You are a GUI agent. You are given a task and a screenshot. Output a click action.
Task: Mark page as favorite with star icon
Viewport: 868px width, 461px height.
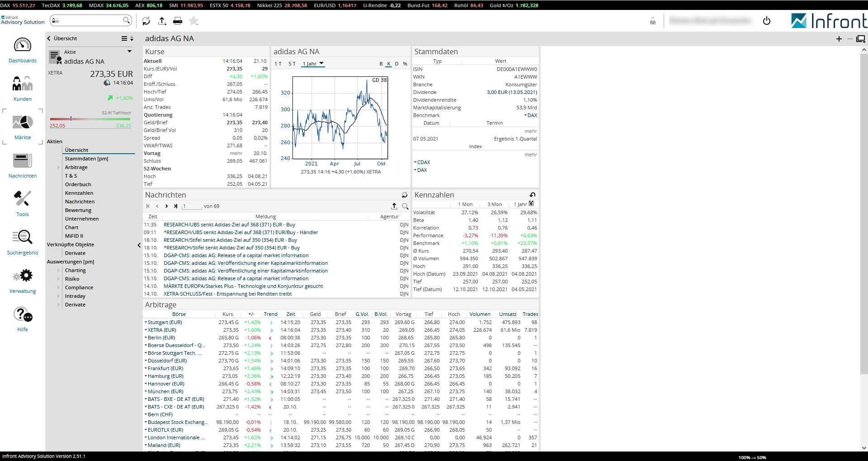194,21
